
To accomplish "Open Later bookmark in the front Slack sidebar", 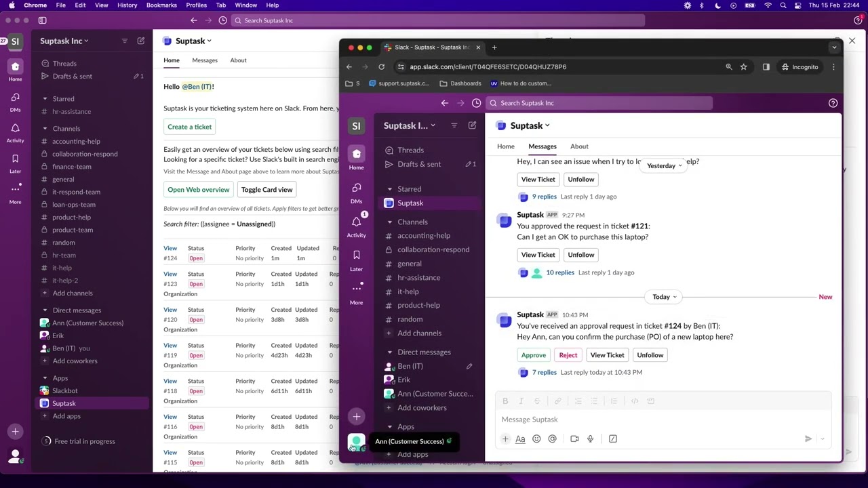I will click(x=356, y=260).
